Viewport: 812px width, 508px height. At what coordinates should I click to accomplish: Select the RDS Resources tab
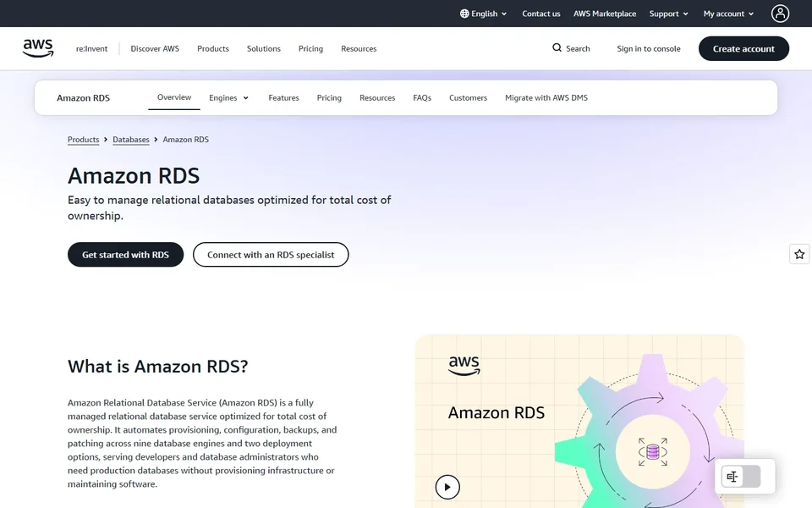point(377,97)
